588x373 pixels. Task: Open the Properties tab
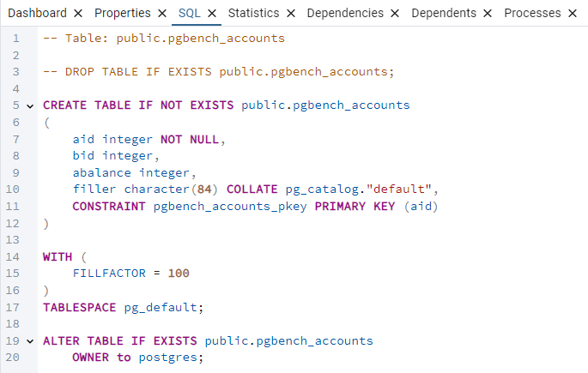click(x=123, y=14)
